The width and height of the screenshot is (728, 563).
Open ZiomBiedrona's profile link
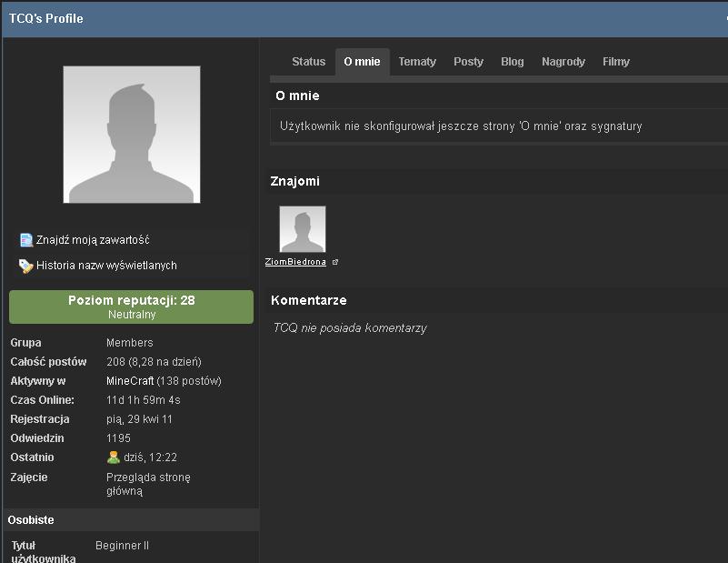295,262
